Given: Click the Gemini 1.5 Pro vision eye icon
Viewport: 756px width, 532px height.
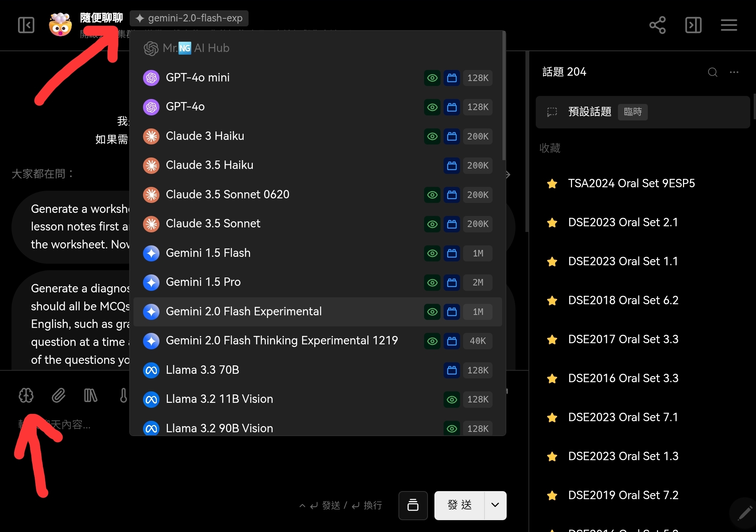Looking at the screenshot, I should (x=432, y=282).
